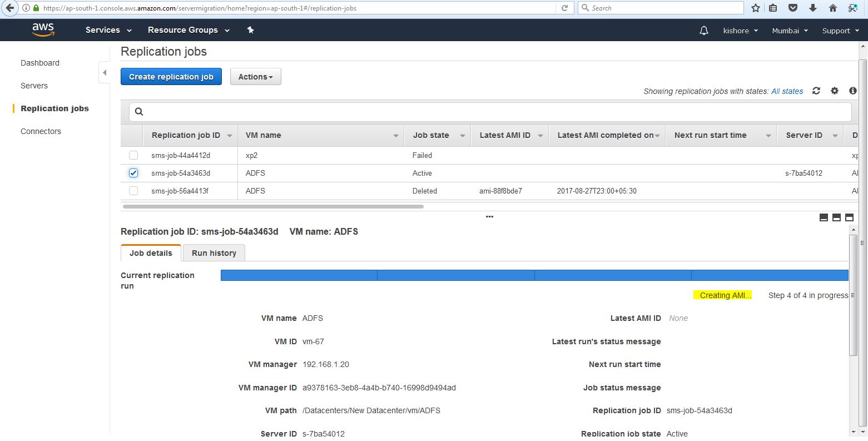Open table settings gear icon
Viewport: 868px width, 441px height.
pyautogui.click(x=834, y=91)
